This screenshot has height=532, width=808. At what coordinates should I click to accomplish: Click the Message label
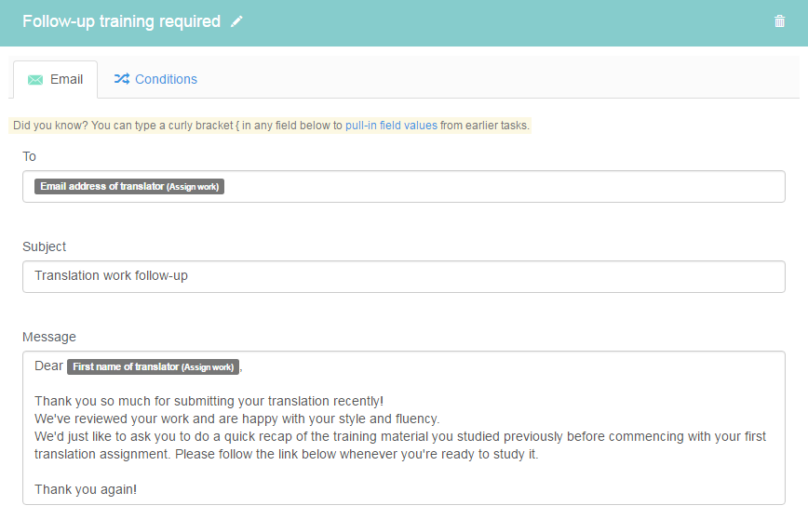(49, 337)
